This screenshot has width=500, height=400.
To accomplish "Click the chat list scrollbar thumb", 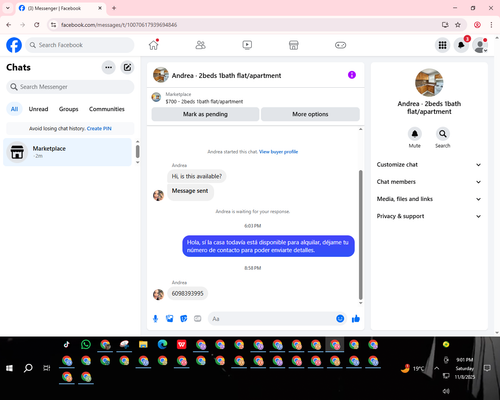I will [137, 152].
